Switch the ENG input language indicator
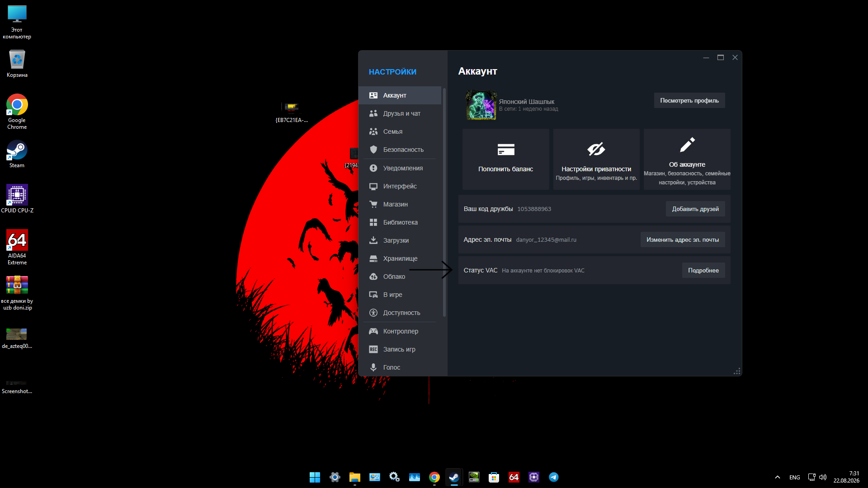The width and height of the screenshot is (868, 488). [x=795, y=477]
